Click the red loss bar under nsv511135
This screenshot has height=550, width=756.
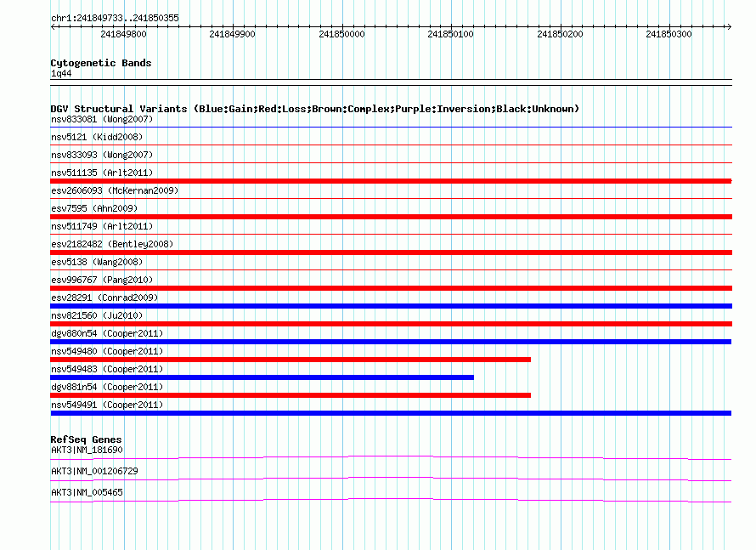tap(391, 181)
